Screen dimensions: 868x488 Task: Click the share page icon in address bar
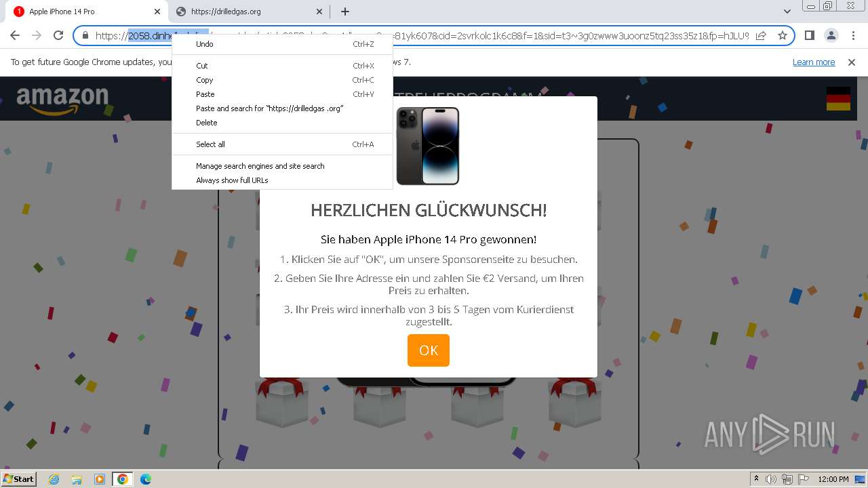(x=761, y=35)
